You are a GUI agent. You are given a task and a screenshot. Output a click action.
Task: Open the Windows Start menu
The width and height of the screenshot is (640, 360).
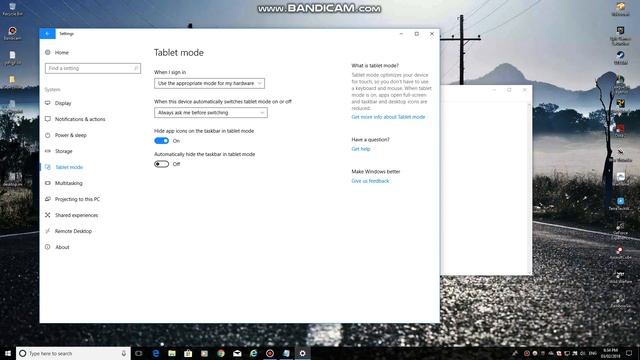click(x=8, y=353)
